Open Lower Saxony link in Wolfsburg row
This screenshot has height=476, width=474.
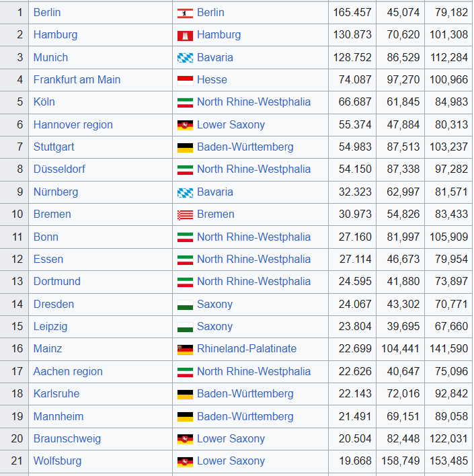pos(231,461)
